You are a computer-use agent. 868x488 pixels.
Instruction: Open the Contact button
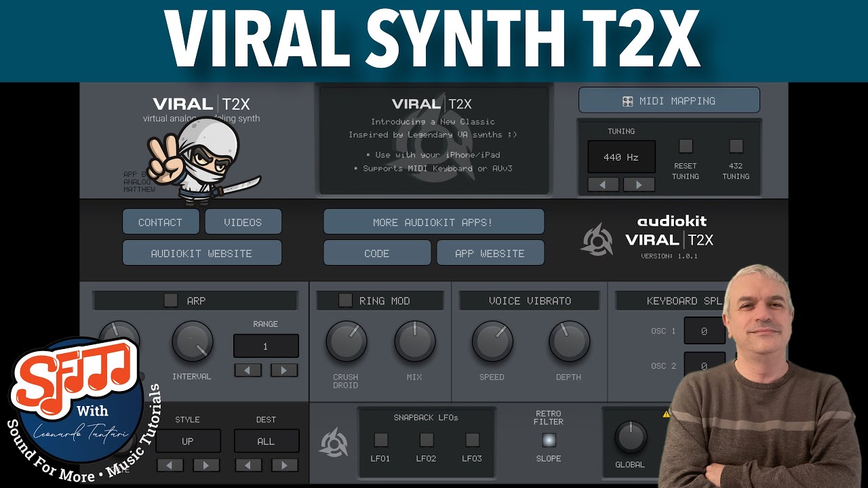161,222
